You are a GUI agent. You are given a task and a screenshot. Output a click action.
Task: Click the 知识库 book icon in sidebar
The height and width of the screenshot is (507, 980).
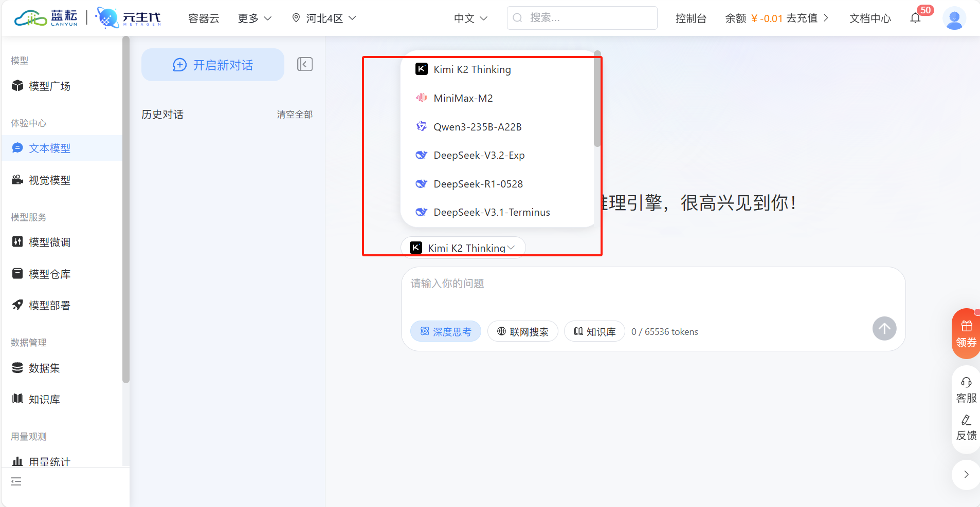click(17, 399)
